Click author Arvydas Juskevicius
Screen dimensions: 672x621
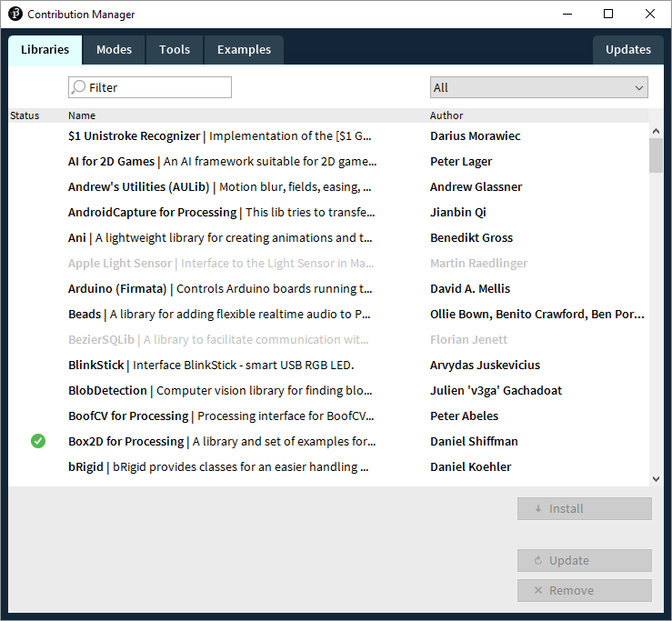(485, 365)
